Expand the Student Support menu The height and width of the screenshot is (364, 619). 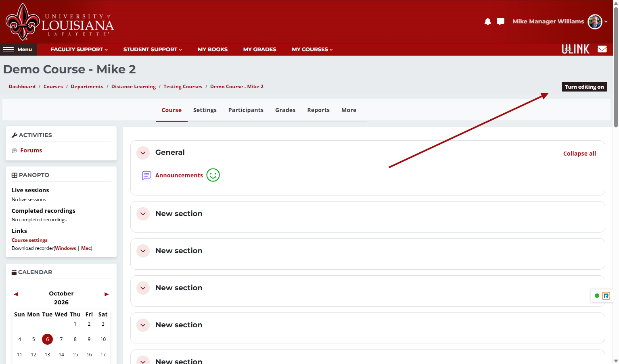[153, 50]
